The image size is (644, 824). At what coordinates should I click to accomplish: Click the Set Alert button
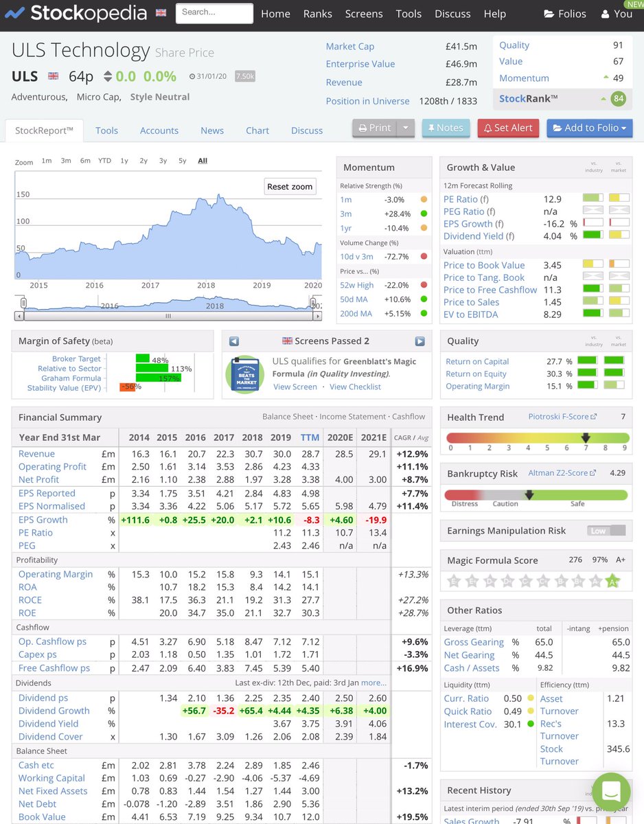[508, 128]
